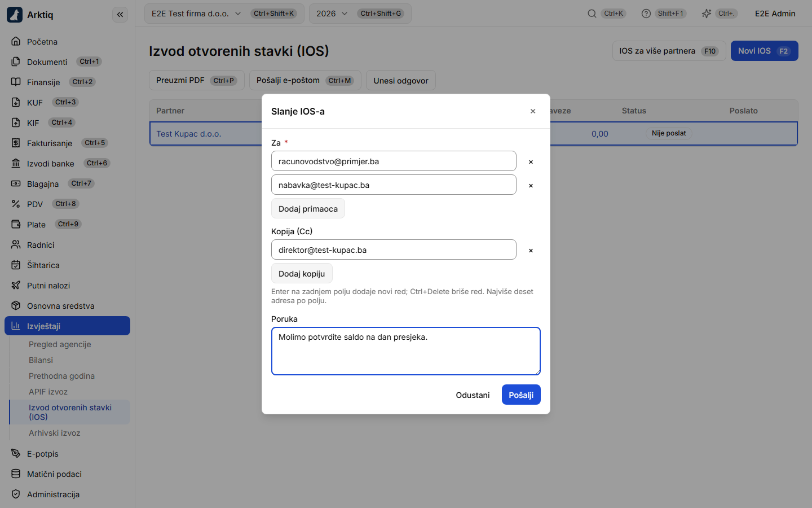
Task: Focus the Poruka message textarea
Action: pyautogui.click(x=406, y=351)
